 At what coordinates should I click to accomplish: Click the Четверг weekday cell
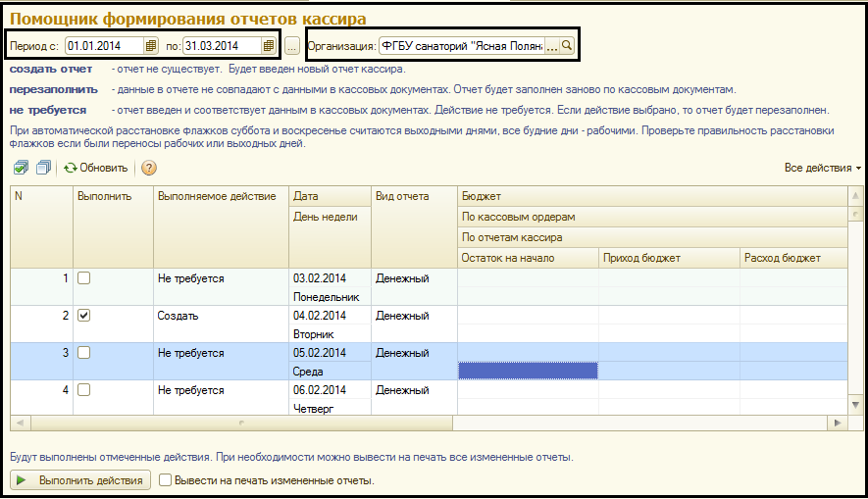tap(330, 408)
